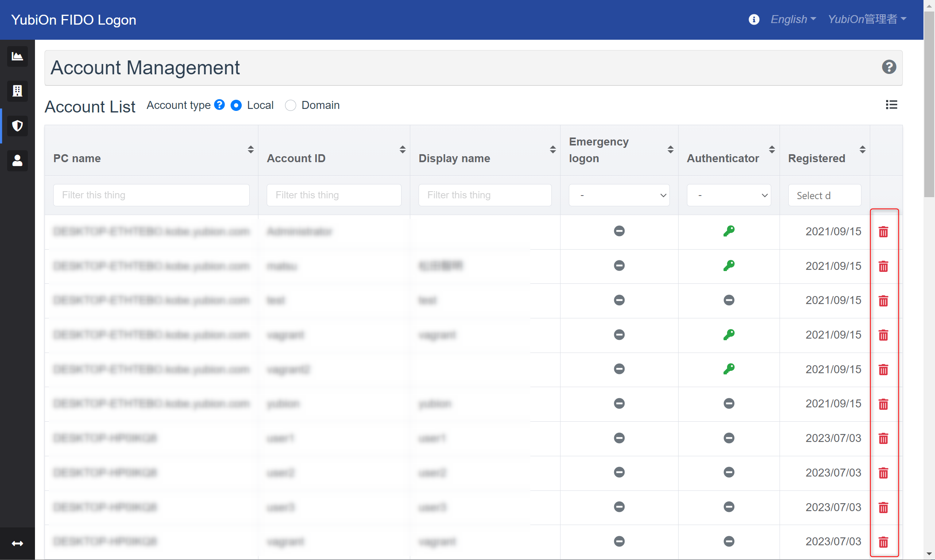
Task: Sort by Registered column
Action: (862, 150)
